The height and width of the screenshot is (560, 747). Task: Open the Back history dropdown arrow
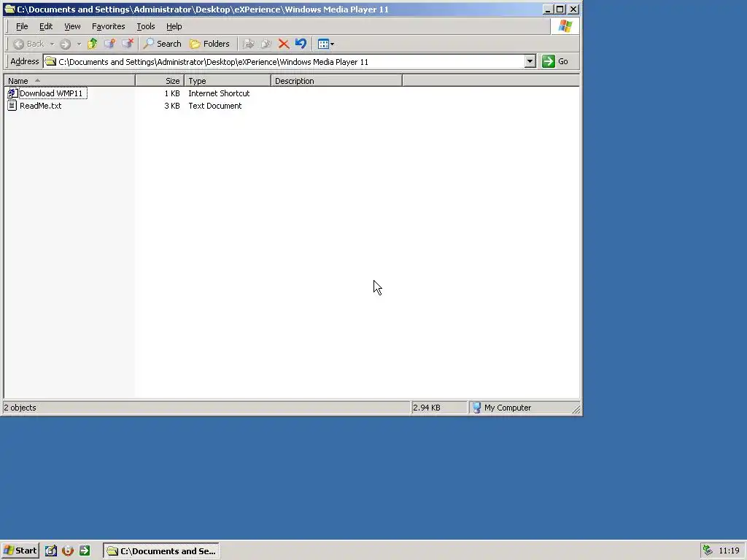tap(52, 44)
